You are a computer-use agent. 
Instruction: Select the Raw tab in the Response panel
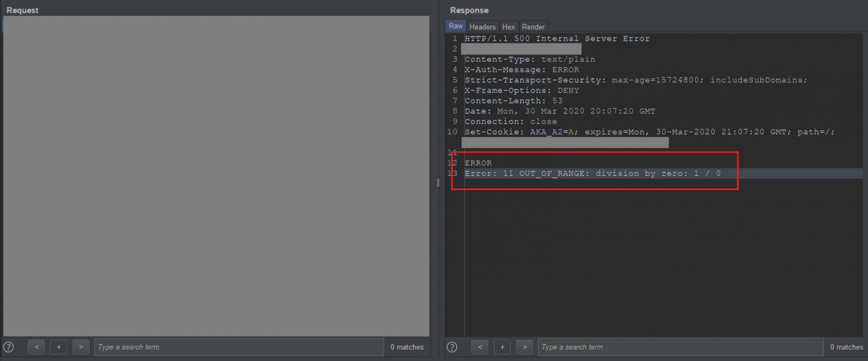point(455,25)
